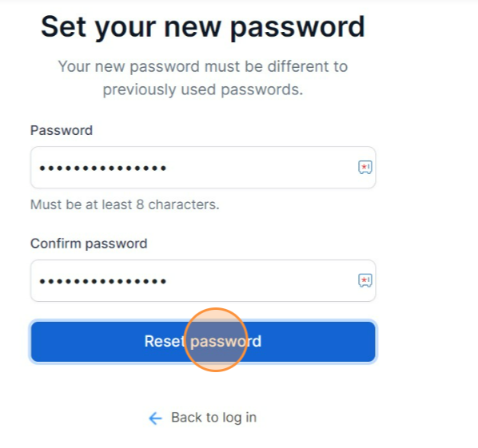Screen dimensions: 478x448
Task: Click the masked dots in Confirm password field
Action: pyautogui.click(x=103, y=281)
